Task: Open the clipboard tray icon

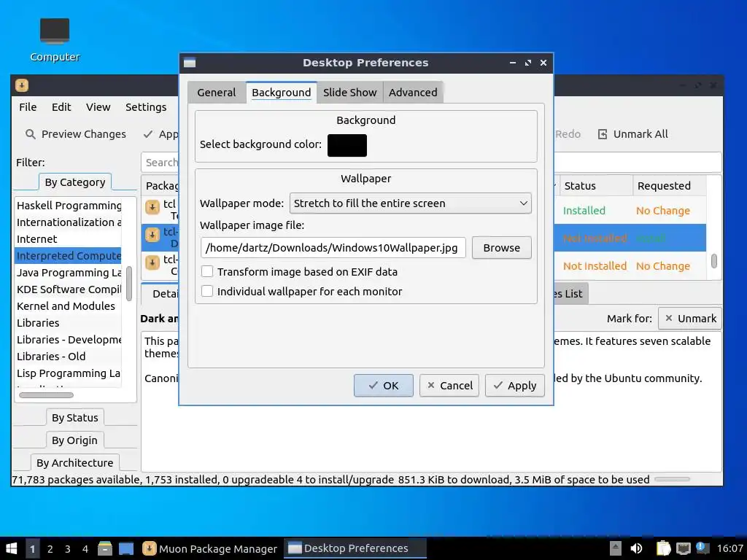Action: click(x=662, y=548)
